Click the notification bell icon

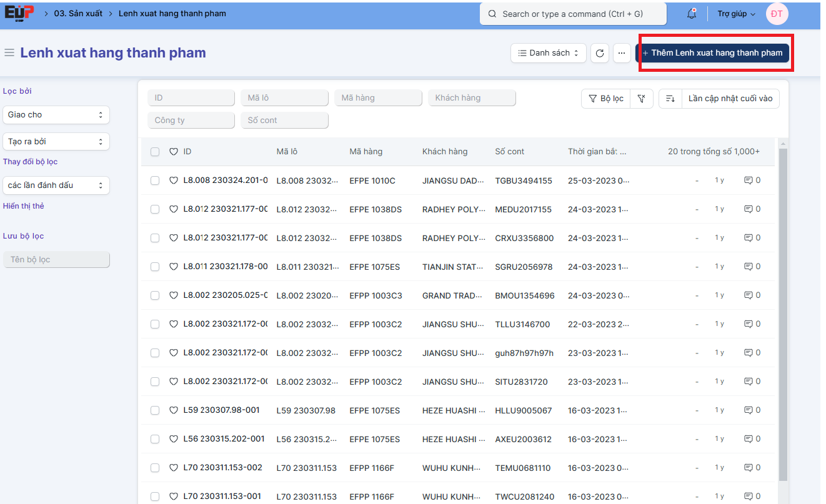[x=691, y=14]
